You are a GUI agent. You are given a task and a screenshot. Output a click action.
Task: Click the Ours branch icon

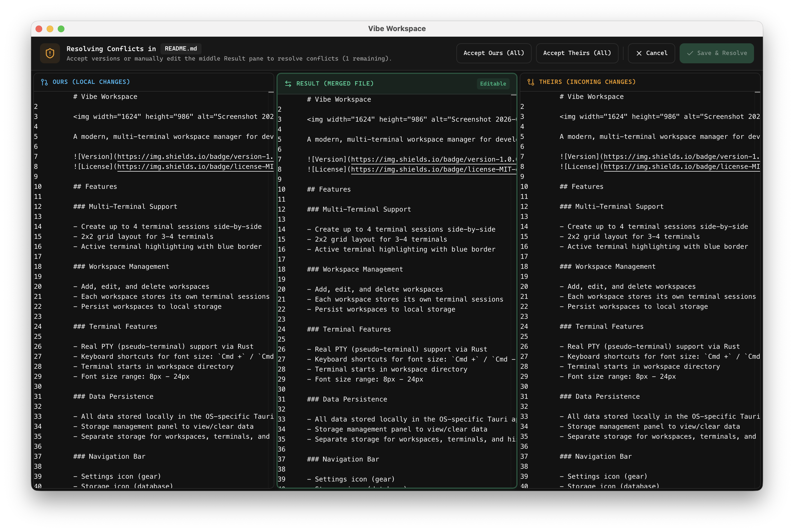pyautogui.click(x=44, y=82)
